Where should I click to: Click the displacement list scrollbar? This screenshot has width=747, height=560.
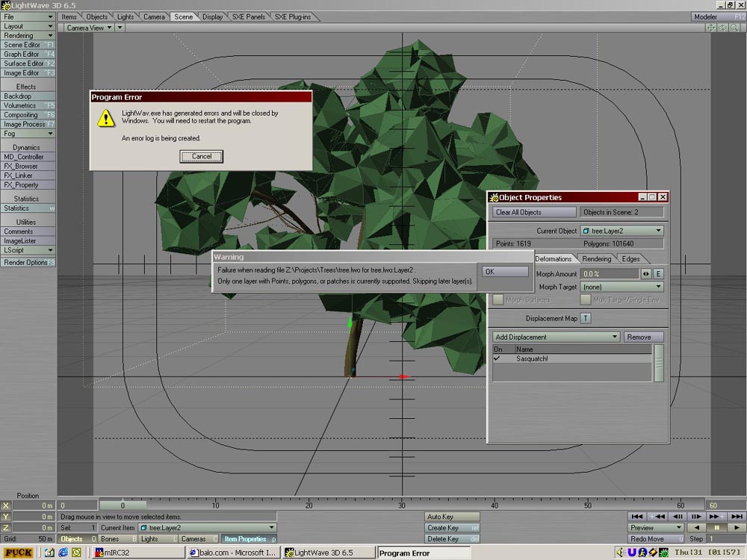tap(659, 363)
